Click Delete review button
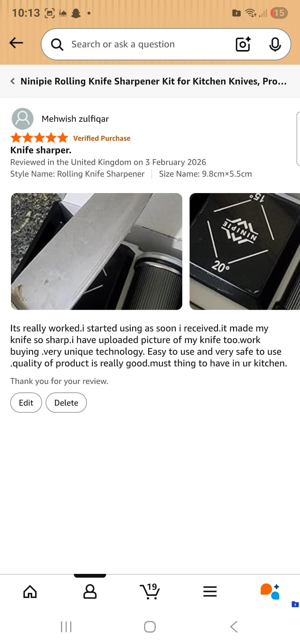Image resolution: width=300 pixels, height=644 pixels. 66,402
